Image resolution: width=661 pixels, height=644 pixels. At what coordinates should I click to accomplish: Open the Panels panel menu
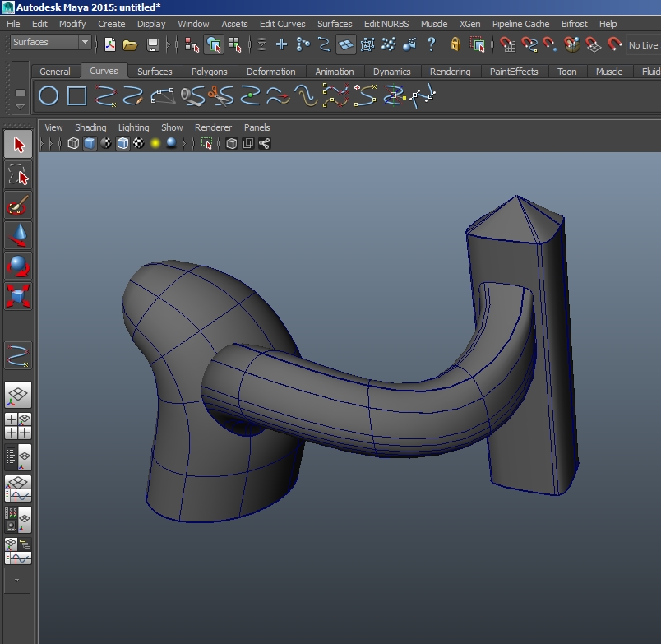click(257, 127)
